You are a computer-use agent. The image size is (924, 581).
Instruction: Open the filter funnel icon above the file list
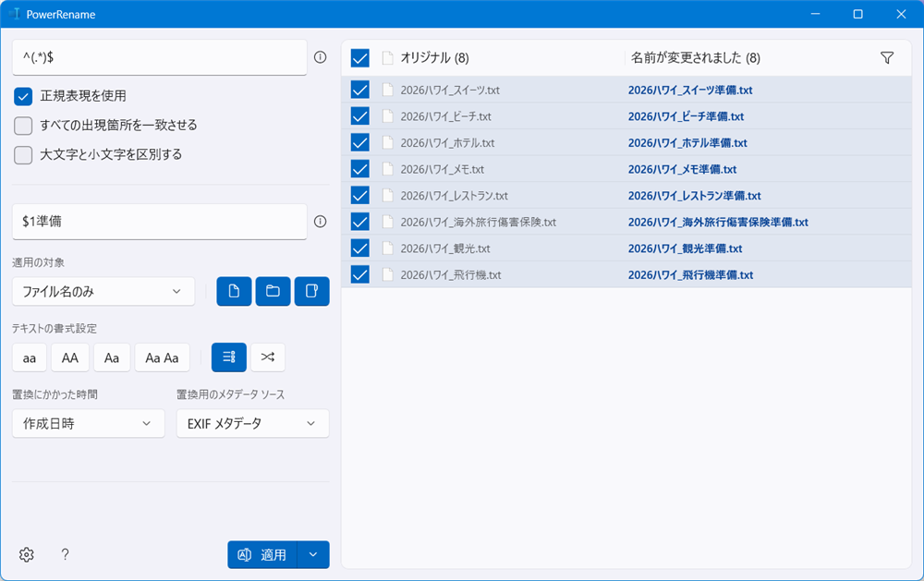point(887,57)
